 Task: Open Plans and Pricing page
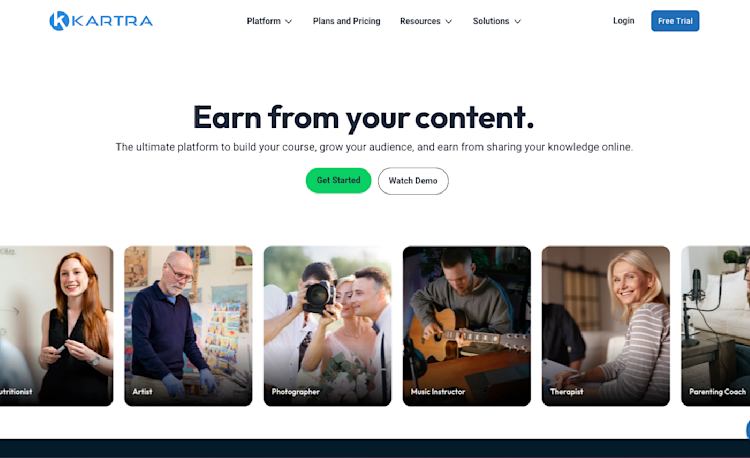click(346, 21)
